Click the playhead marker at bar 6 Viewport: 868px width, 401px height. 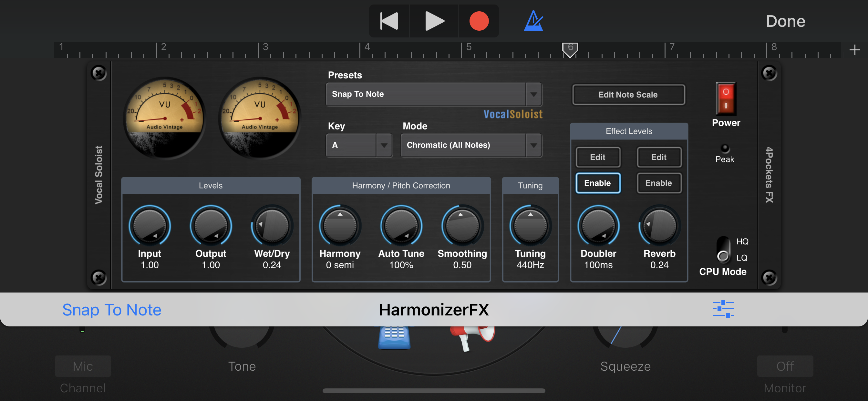[x=570, y=49]
